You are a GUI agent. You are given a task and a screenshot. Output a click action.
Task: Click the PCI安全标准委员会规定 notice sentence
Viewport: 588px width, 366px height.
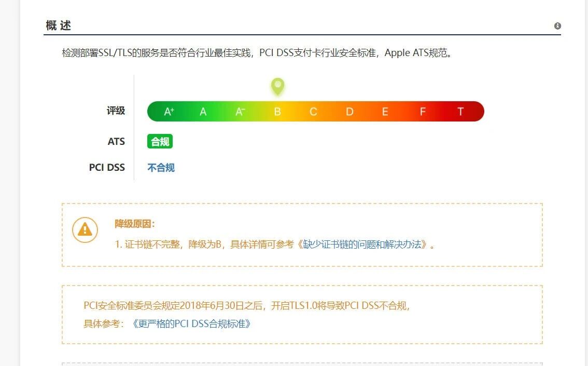pyautogui.click(x=247, y=306)
